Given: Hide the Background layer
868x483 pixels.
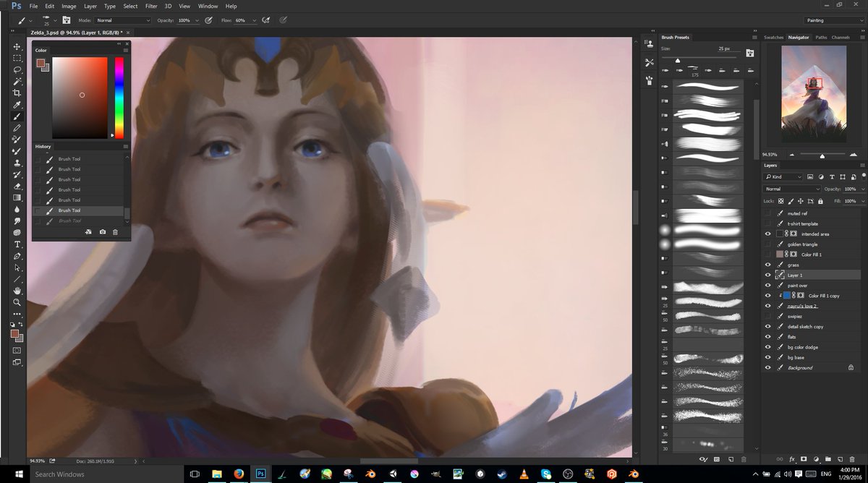Looking at the screenshot, I should coord(768,367).
